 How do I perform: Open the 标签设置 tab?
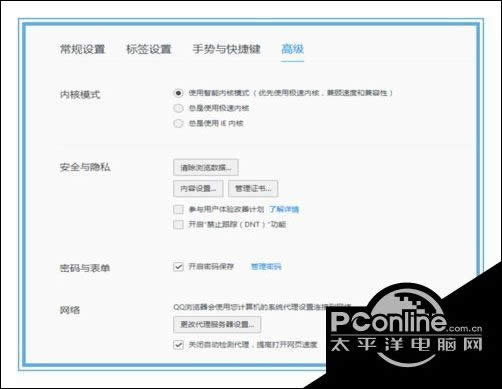tap(149, 49)
